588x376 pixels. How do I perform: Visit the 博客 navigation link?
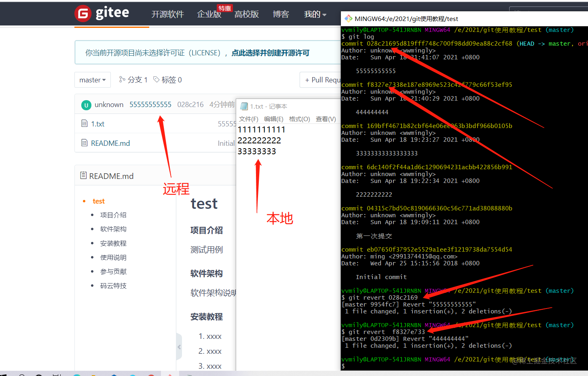click(281, 15)
